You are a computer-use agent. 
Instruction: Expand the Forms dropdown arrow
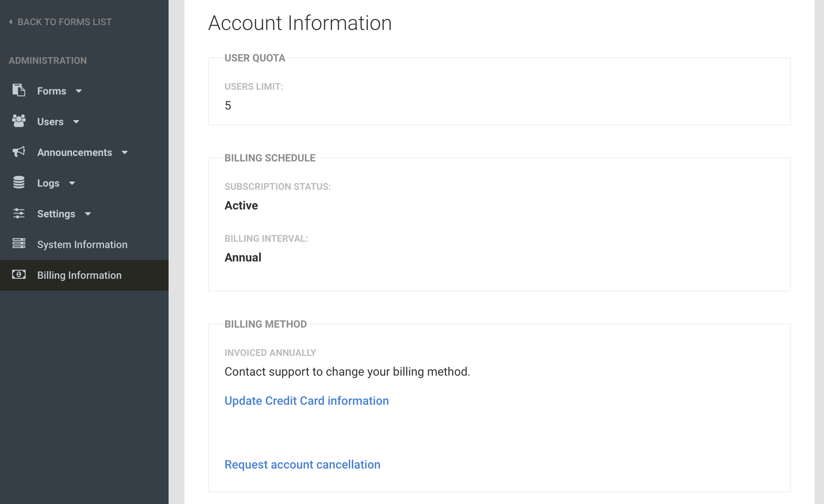[x=79, y=91]
